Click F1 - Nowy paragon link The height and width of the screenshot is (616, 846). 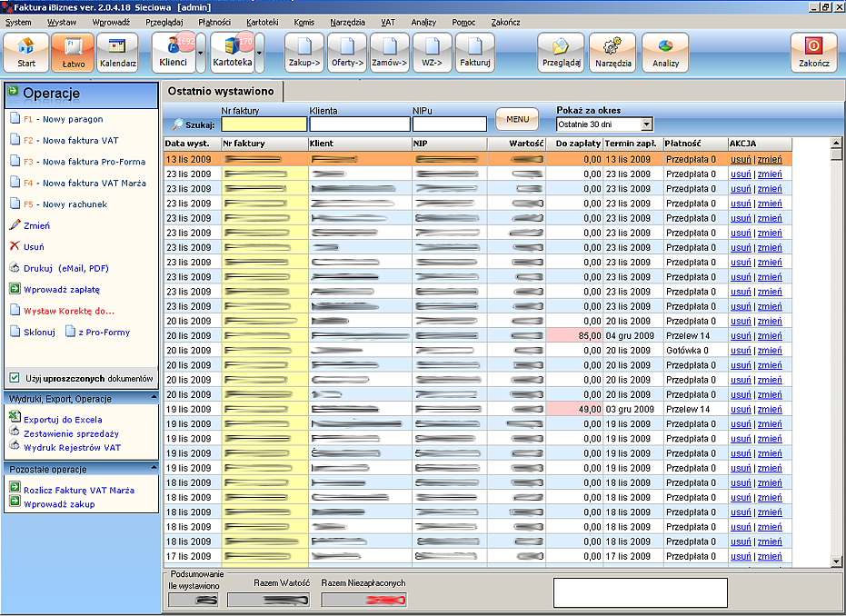click(63, 119)
